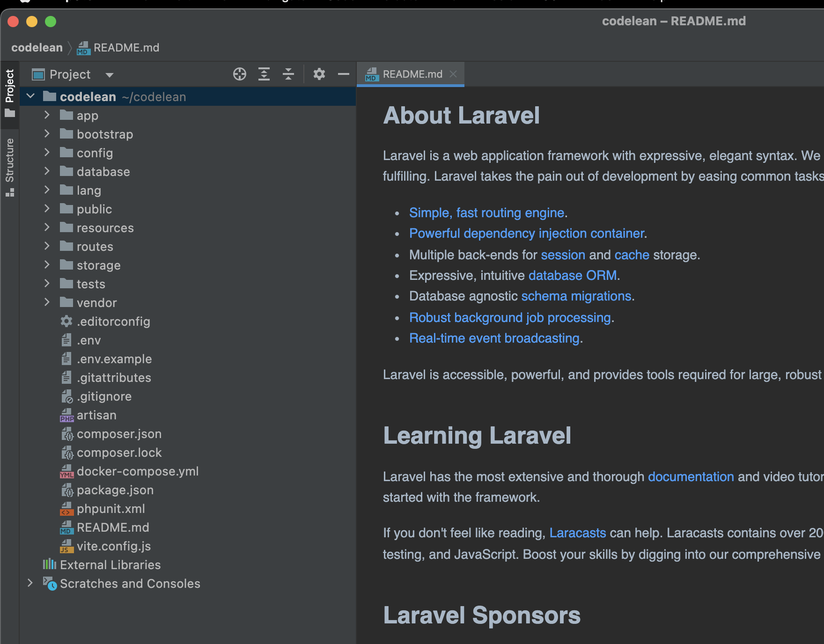Click the PHP icon beside artisan
This screenshot has height=644, width=824.
[x=67, y=415]
